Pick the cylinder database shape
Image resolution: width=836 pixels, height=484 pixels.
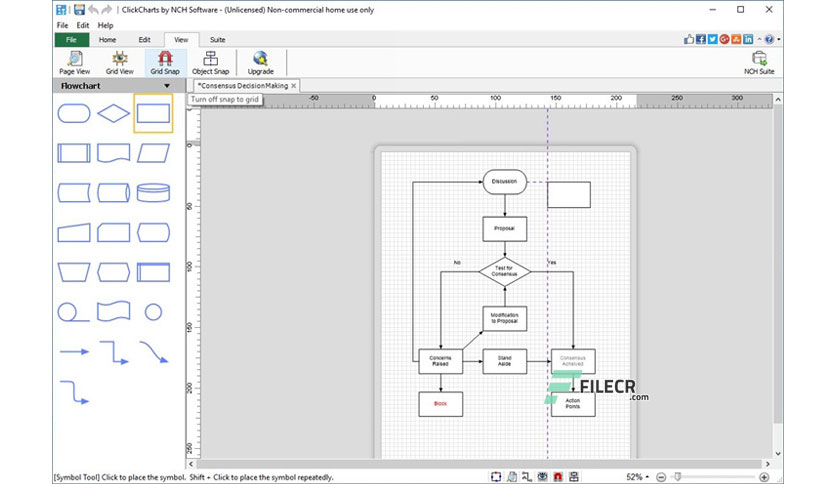[153, 193]
